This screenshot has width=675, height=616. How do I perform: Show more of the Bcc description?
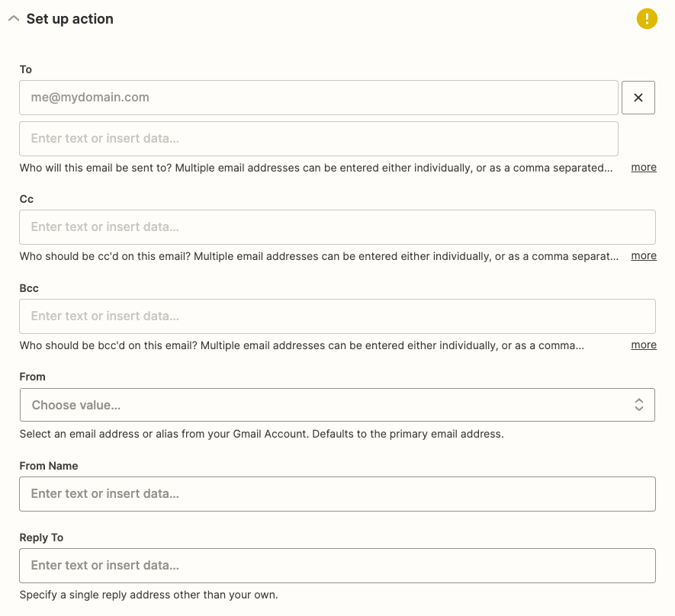click(644, 345)
